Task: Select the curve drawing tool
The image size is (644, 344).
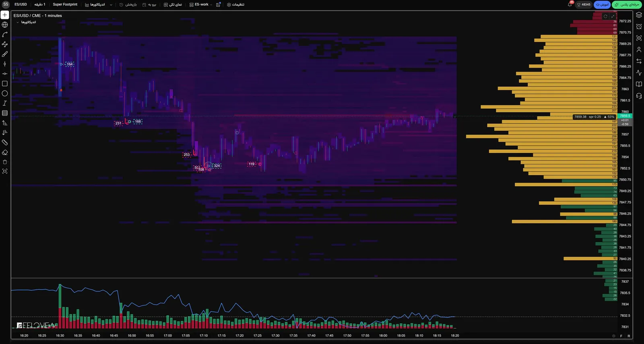Action: coord(5,35)
